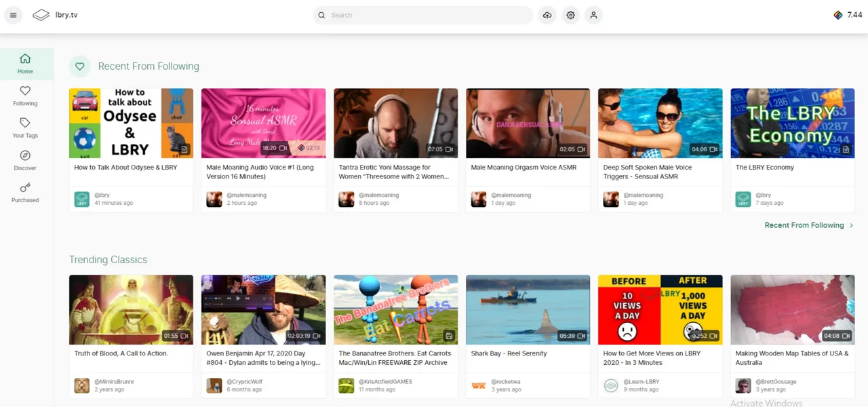Click @CrypticWolf channel avatar
868x407 pixels.
click(x=214, y=385)
